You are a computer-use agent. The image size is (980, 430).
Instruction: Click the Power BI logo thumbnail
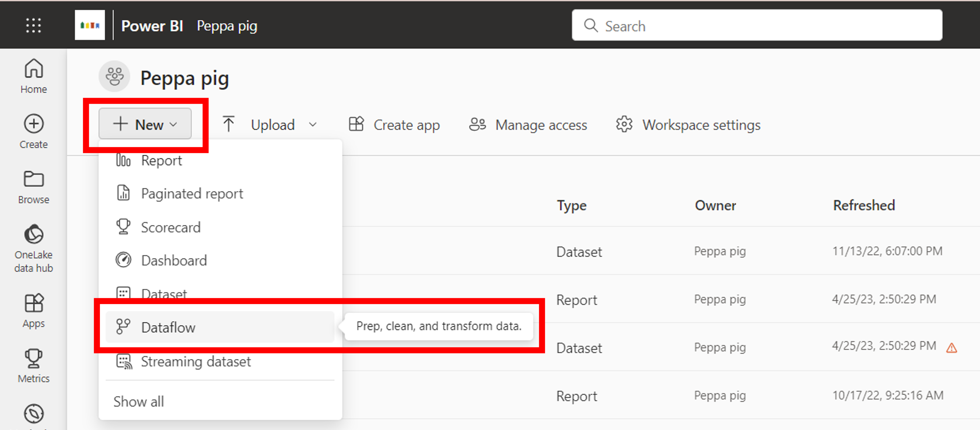tap(90, 25)
